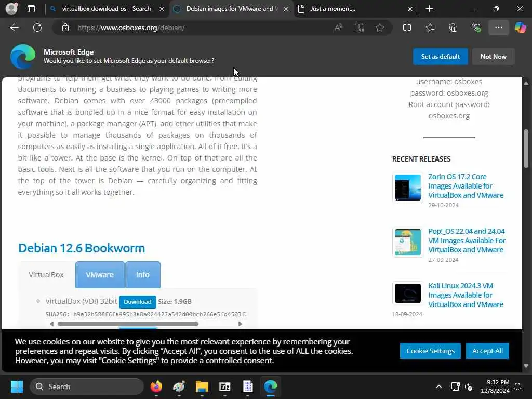
Task: Open Zorin OS 17.2 Core images link
Action: [465, 186]
